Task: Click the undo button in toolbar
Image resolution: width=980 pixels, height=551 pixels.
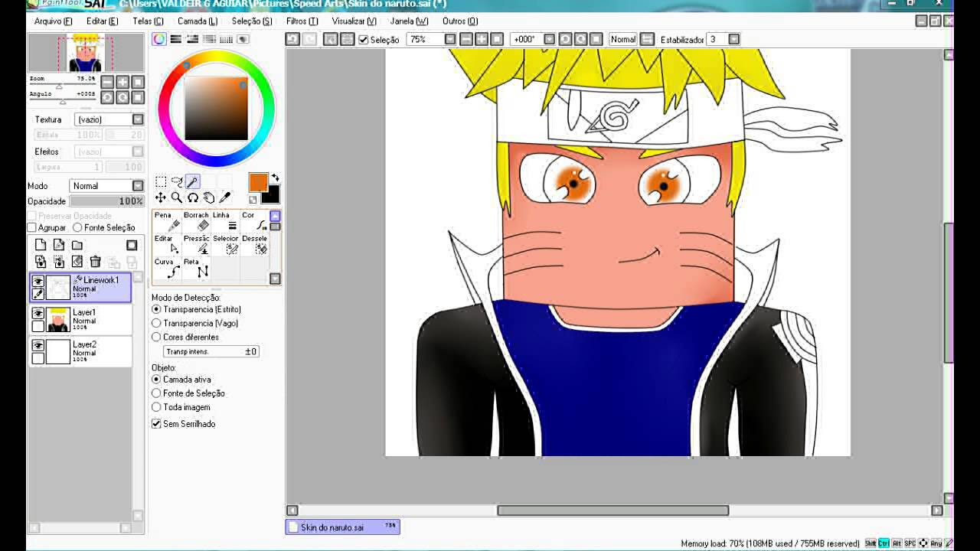Action: (x=292, y=39)
